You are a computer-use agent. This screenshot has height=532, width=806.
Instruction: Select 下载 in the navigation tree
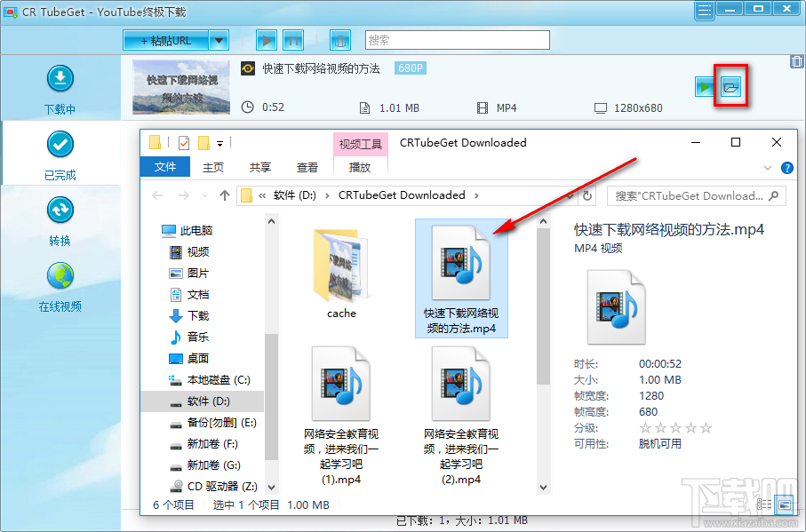click(x=189, y=316)
